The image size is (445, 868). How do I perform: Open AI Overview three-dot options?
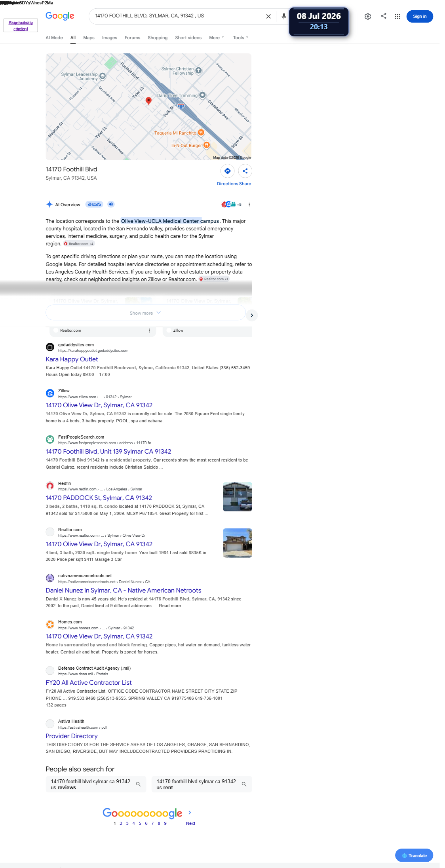(249, 205)
